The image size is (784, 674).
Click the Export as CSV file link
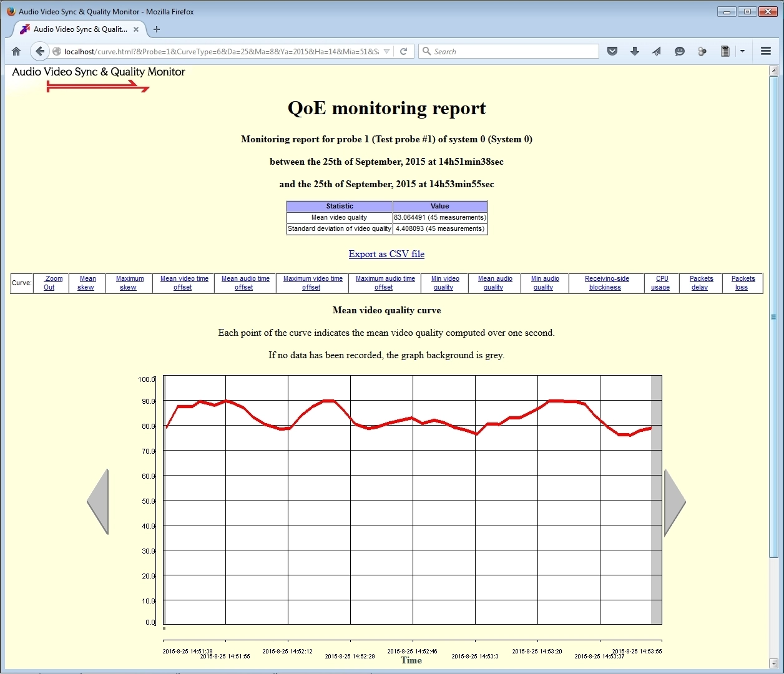(x=386, y=254)
